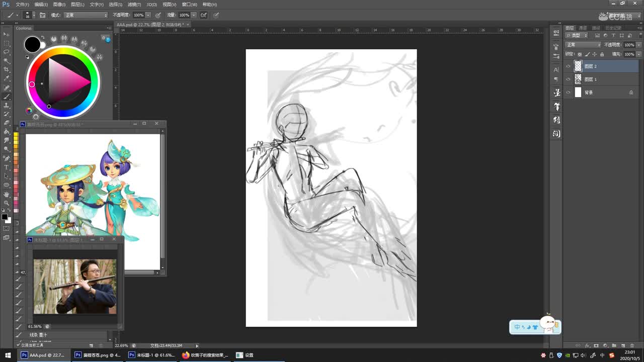Open the 窗口(W) menu
The height and width of the screenshot is (362, 644).
[x=189, y=5]
